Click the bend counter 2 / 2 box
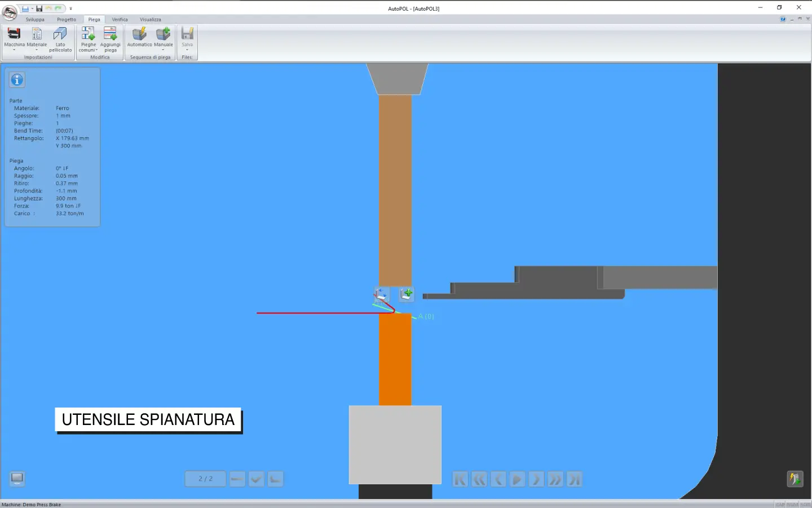 (x=205, y=479)
